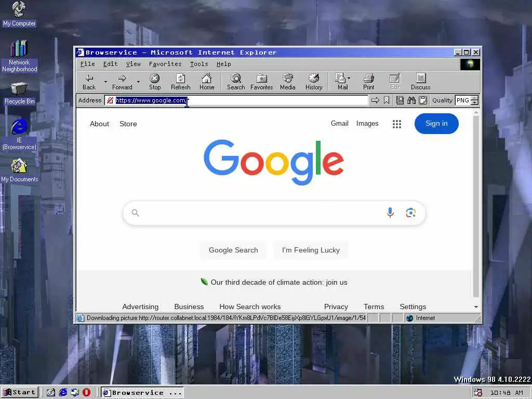
Task: Launch Internet Explorer from quick launch bar
Action: (63, 392)
